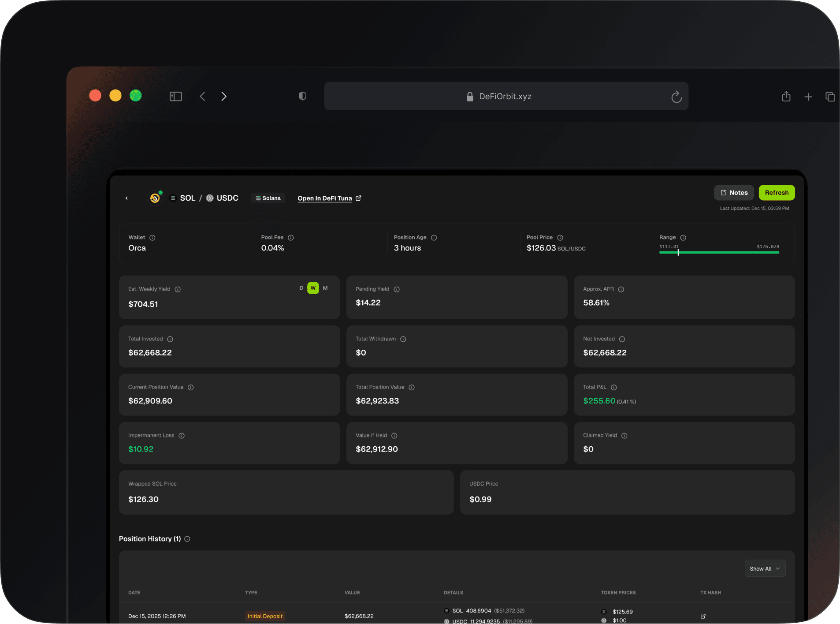
Task: Click the lock icon beside DeFiOrbit.xyz
Action: point(470,97)
